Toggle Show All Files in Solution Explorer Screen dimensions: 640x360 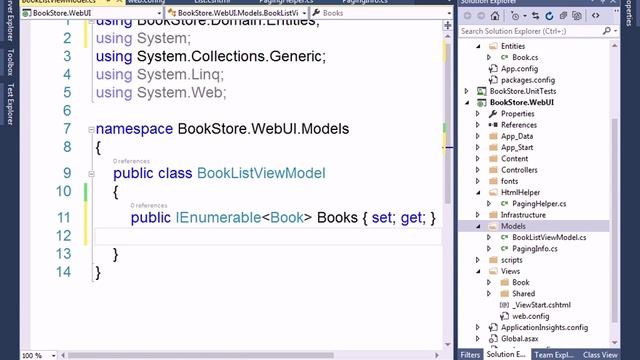coord(577,16)
